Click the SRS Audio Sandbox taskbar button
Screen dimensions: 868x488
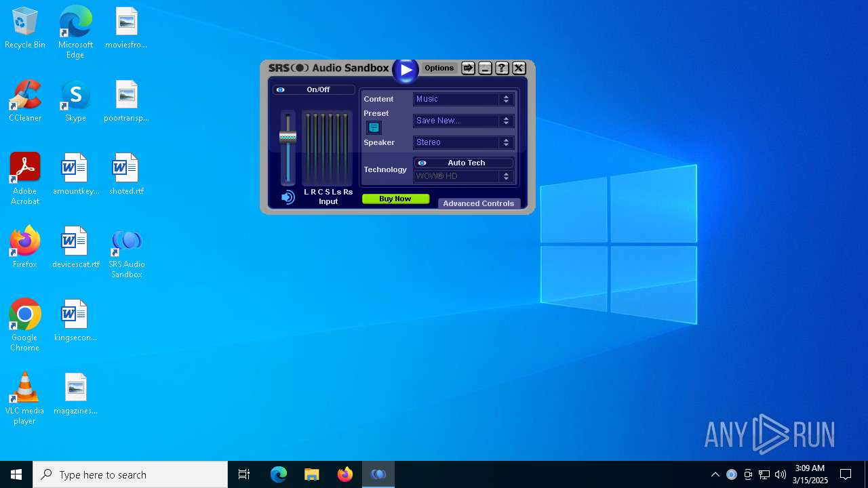378,474
